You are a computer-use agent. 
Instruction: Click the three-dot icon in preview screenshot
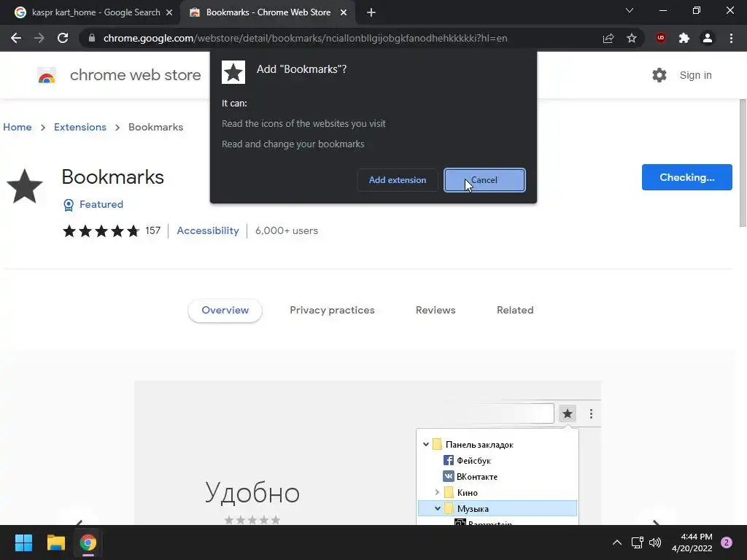(591, 414)
